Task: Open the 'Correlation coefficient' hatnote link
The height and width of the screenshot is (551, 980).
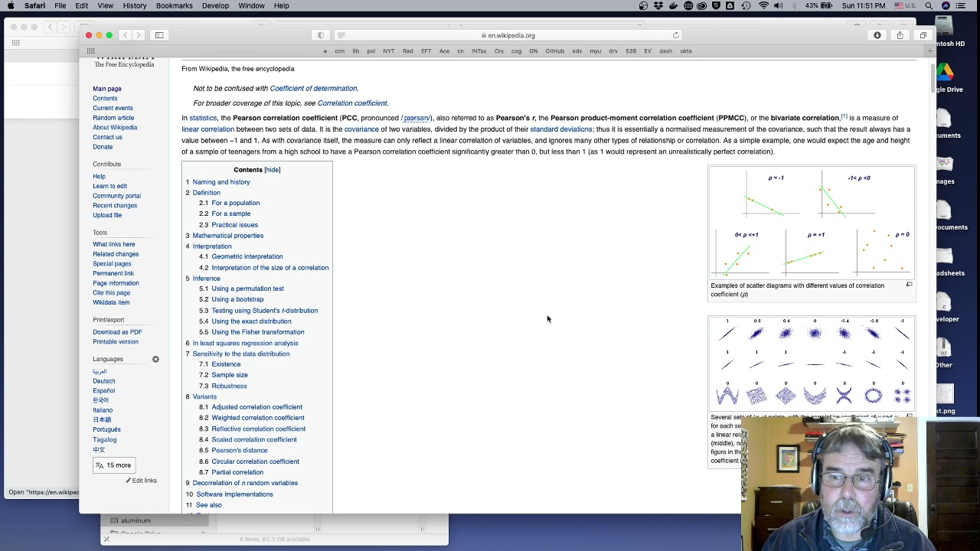Action: (352, 103)
